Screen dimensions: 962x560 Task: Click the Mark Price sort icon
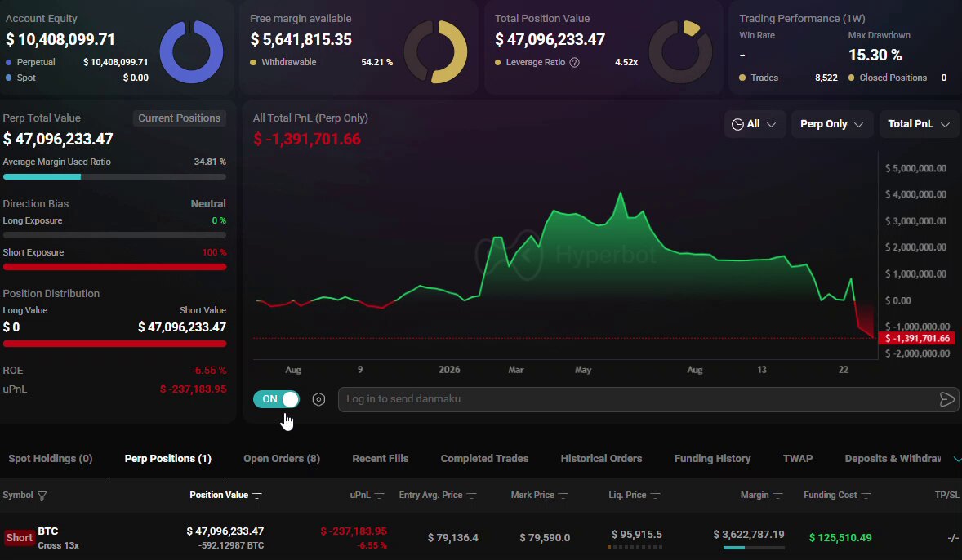563,496
